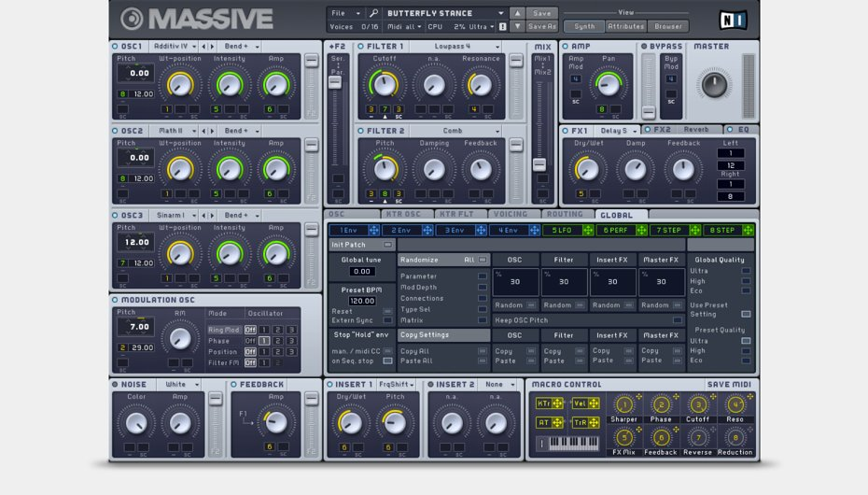868x495 pixels.
Task: Click the Native Instruments logo
Action: [733, 20]
